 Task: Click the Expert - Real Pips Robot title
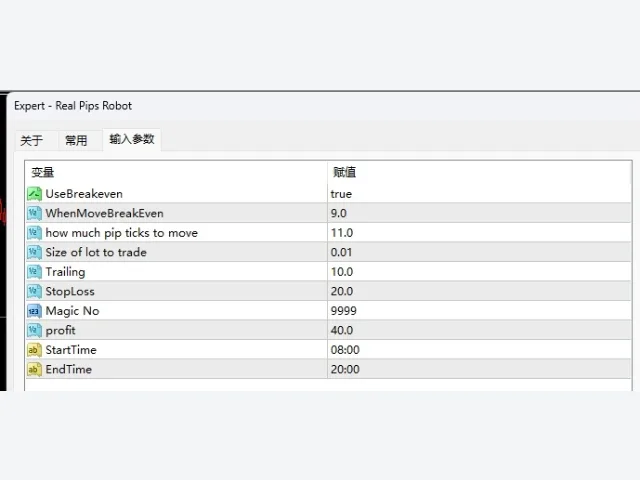click(x=73, y=106)
